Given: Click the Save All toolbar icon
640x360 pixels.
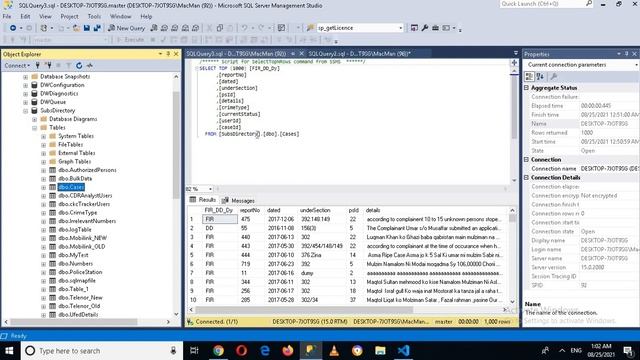Looking at the screenshot, I should click(x=97, y=28).
